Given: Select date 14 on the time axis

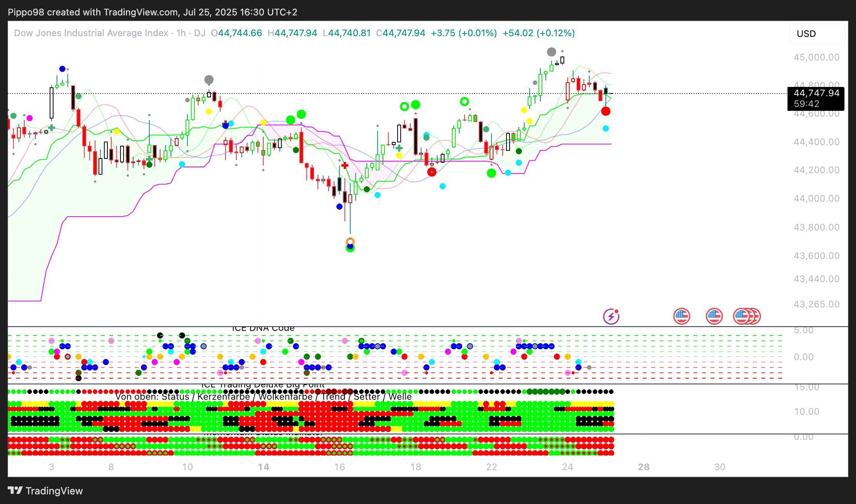Looking at the screenshot, I should pos(264,467).
